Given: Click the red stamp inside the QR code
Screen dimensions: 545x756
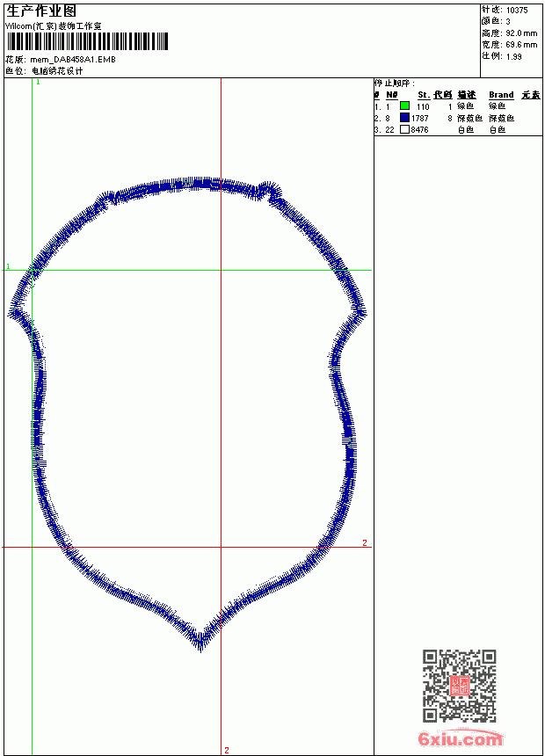Looking at the screenshot, I should click(459, 686).
